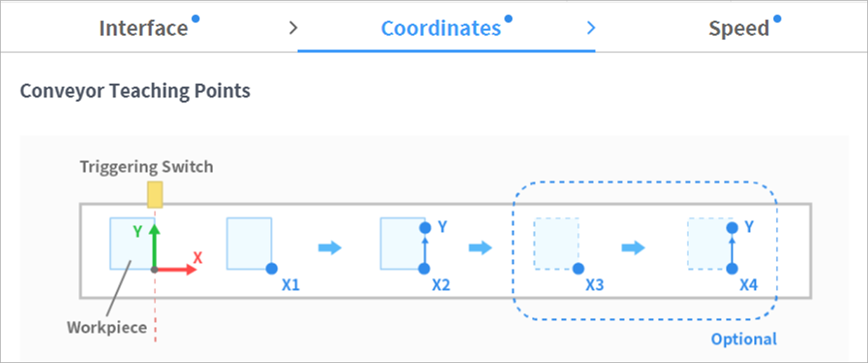The height and width of the screenshot is (363, 868).
Task: Select the X3 optional teaching point
Action: (578, 269)
